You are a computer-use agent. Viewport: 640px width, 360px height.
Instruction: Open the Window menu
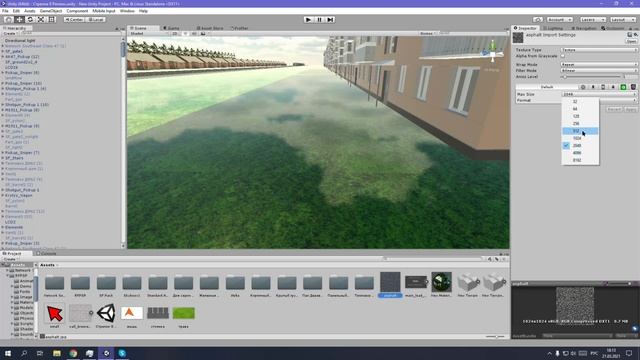click(127, 11)
